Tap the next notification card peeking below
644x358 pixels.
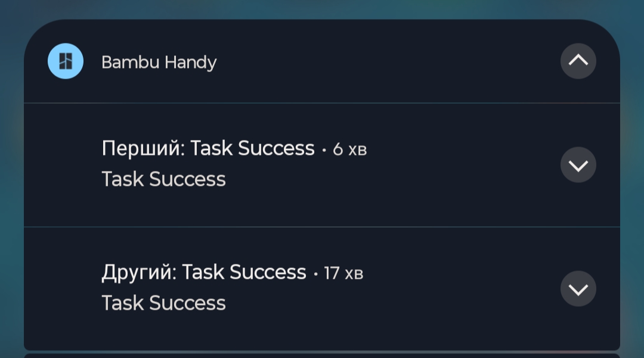pyautogui.click(x=322, y=356)
